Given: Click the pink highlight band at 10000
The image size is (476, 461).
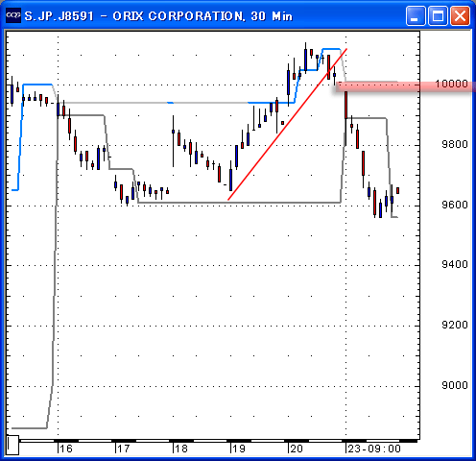Looking at the screenshot, I should tap(405, 86).
